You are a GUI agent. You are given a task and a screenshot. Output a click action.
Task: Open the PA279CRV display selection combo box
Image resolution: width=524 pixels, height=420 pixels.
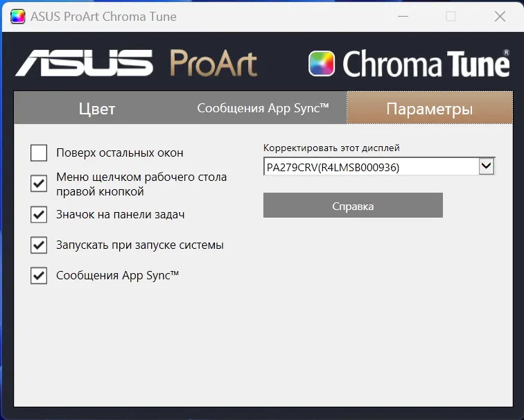pos(371,167)
